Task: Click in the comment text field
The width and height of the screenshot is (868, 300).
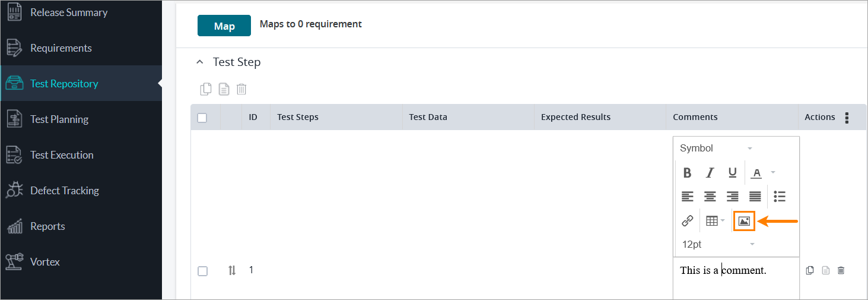Action: pyautogui.click(x=736, y=279)
